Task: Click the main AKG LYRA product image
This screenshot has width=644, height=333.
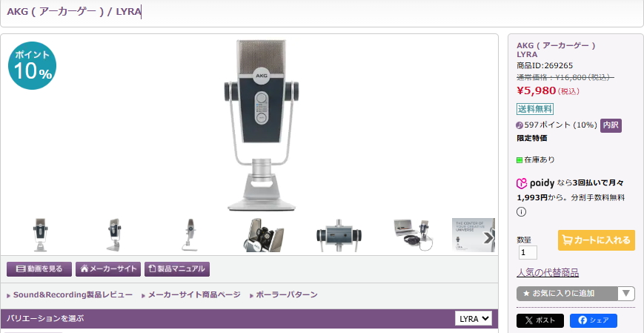Action: [262, 125]
